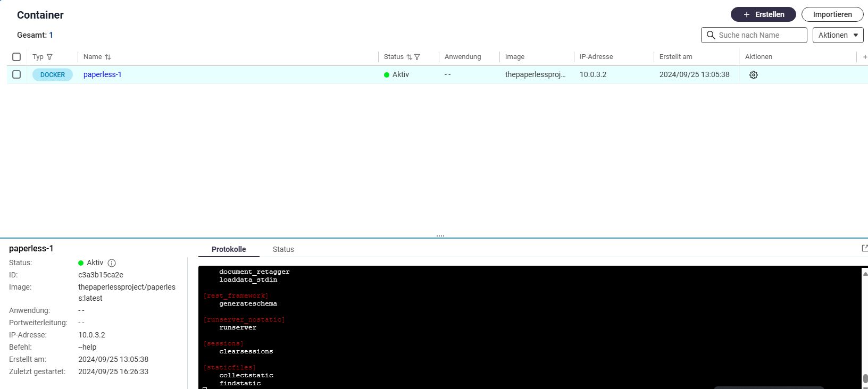The image size is (868, 389).
Task: Click the generateschema log line
Action: pos(248,303)
